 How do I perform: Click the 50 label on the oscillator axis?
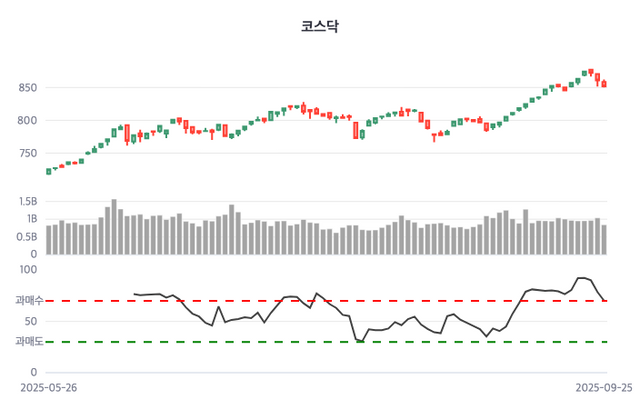point(30,322)
